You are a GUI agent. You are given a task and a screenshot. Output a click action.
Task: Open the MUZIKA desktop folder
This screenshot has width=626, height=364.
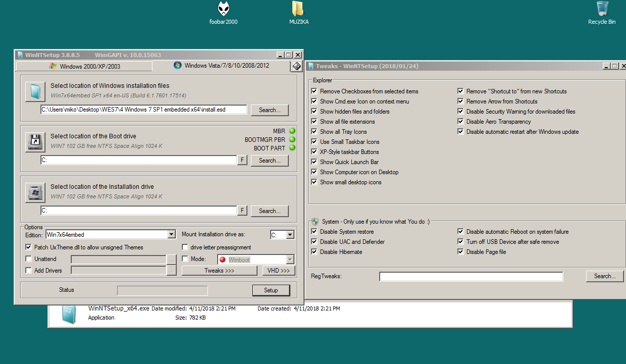click(298, 13)
